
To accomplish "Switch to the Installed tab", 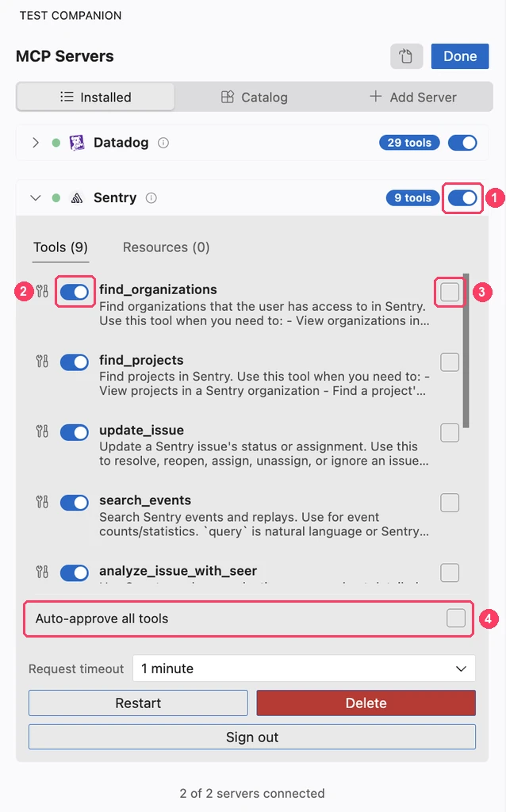I will [96, 97].
